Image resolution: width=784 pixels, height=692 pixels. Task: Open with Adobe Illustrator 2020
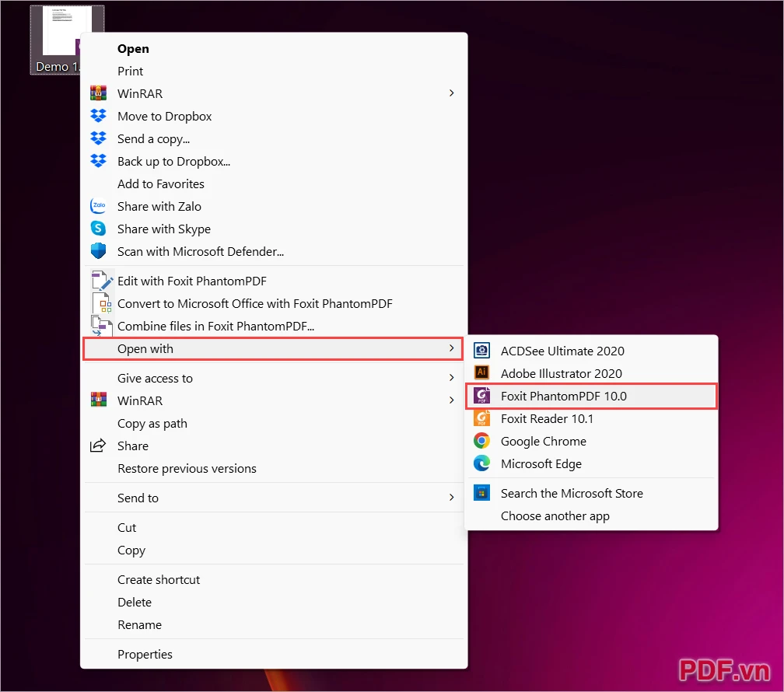click(591, 373)
